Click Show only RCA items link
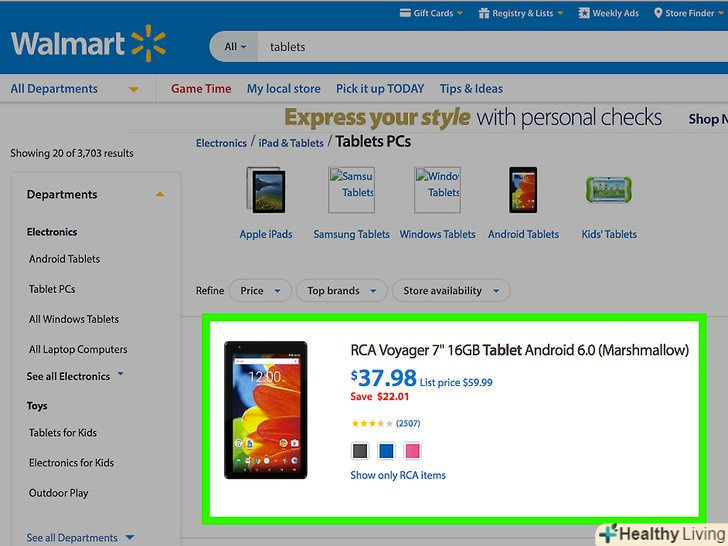 [x=398, y=475]
